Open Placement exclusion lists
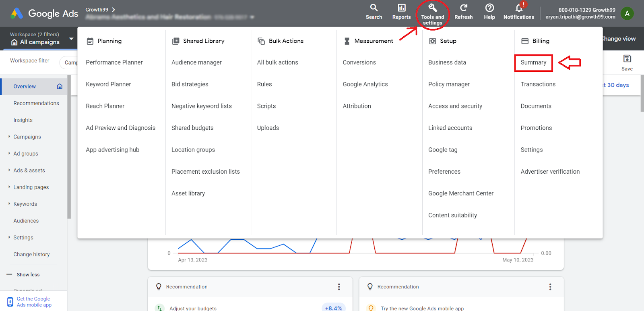Screen dimensions: 644x311 [x=206, y=172]
